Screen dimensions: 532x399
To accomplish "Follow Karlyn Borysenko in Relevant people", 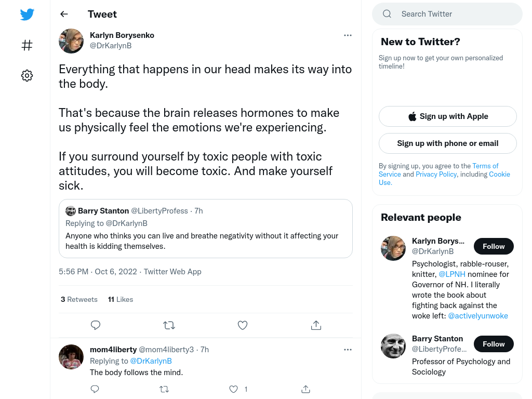I will tap(494, 246).
